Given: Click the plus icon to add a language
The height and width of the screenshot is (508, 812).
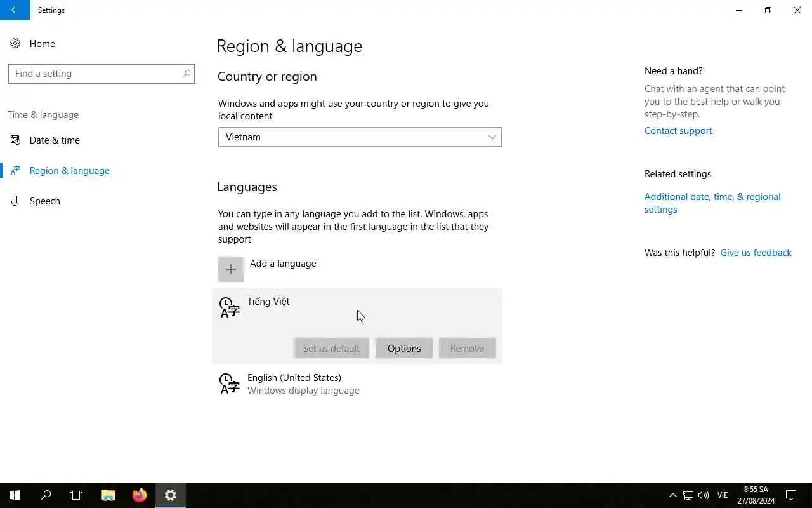Looking at the screenshot, I should coord(231,269).
